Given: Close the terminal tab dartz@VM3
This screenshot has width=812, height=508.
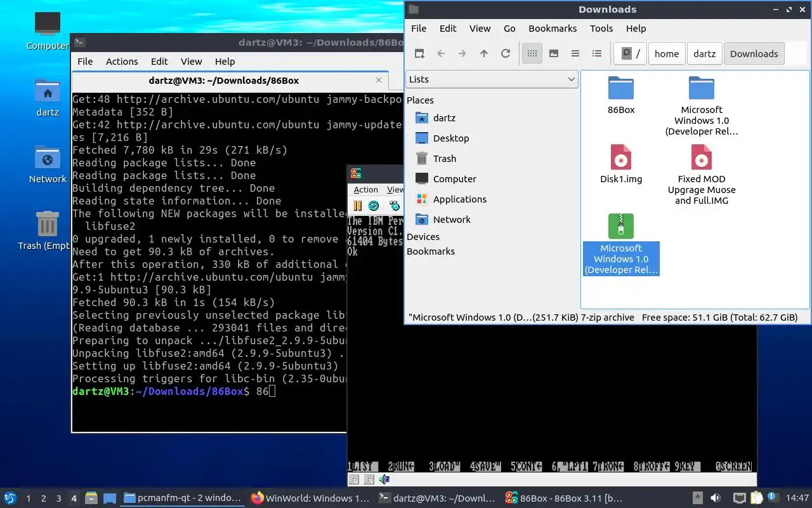Looking at the screenshot, I should tap(379, 81).
